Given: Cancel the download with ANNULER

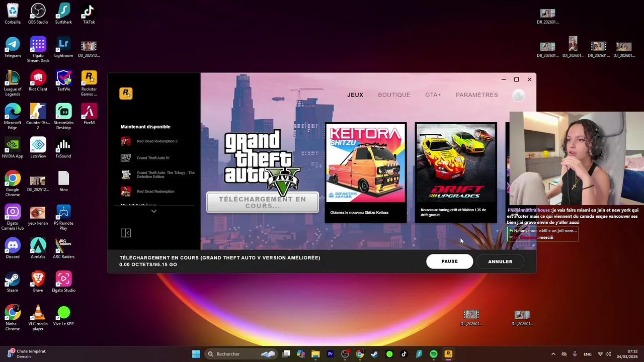Looking at the screenshot, I should tap(500, 261).
